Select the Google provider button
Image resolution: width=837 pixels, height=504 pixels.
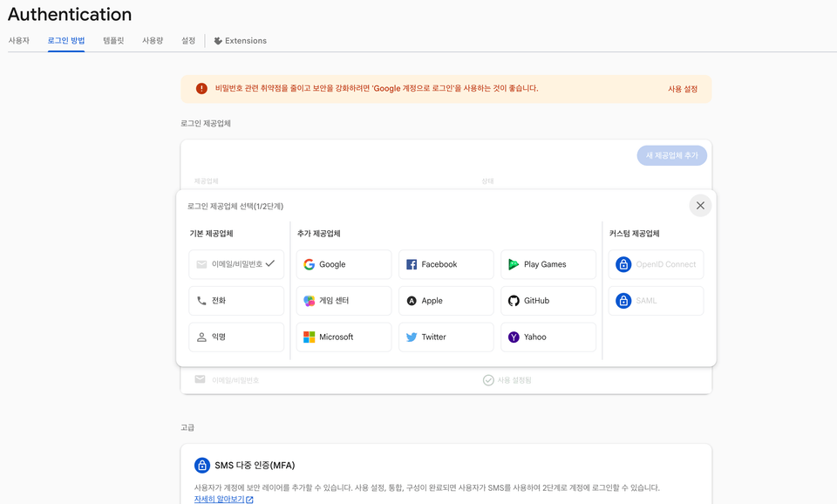tap(344, 264)
